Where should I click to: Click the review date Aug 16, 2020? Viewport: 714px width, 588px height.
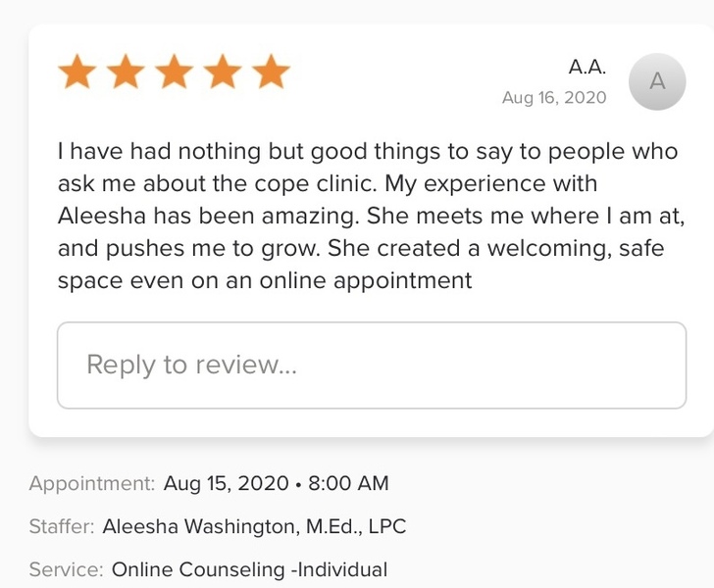[x=554, y=98]
